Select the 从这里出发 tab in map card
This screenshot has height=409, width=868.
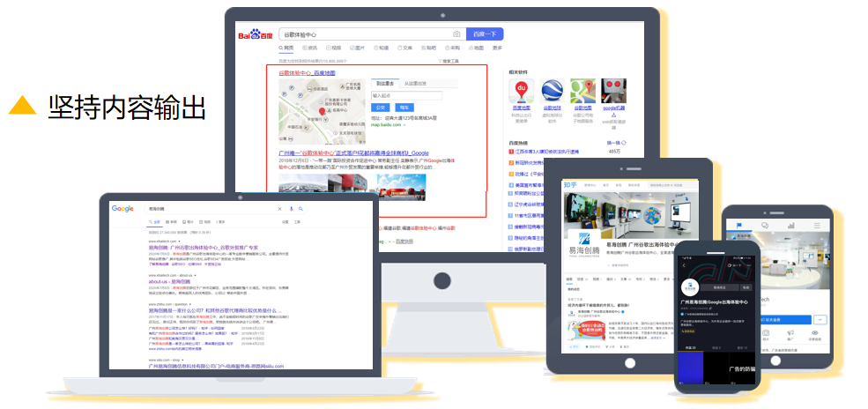click(415, 84)
